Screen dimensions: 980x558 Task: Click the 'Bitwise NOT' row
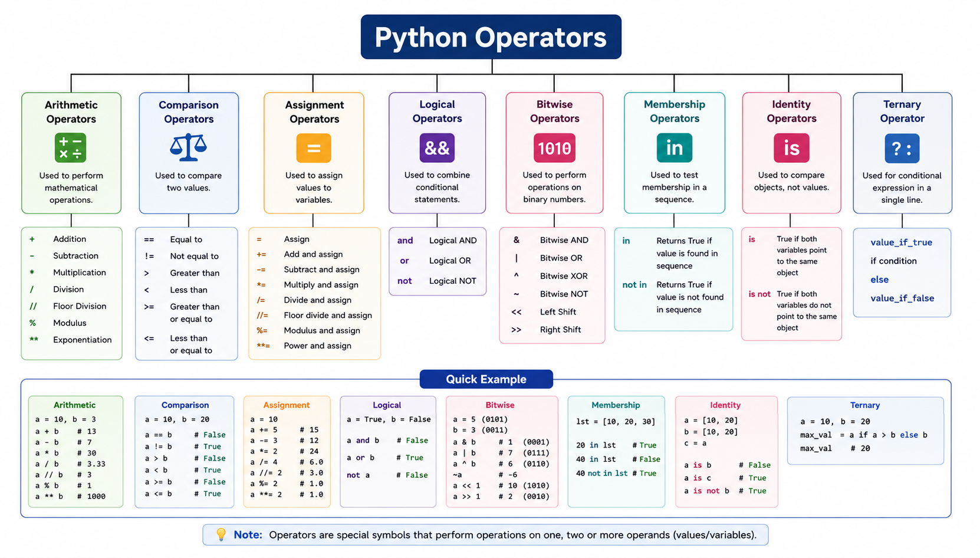click(x=550, y=294)
